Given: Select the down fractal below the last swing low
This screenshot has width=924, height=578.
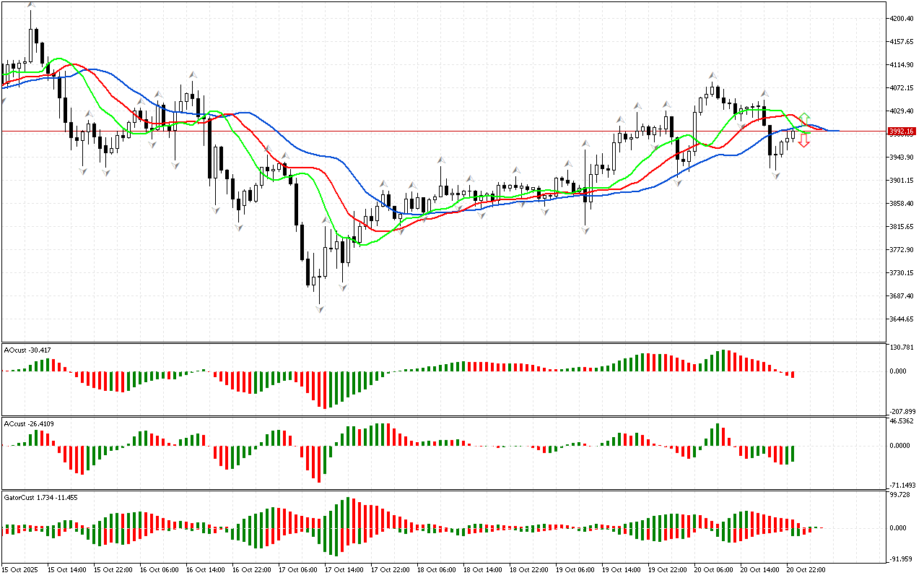Looking at the screenshot, I should [x=776, y=176].
